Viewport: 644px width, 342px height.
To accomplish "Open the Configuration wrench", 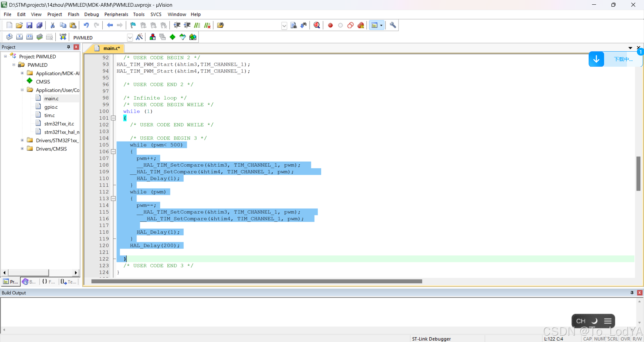I will click(x=393, y=25).
